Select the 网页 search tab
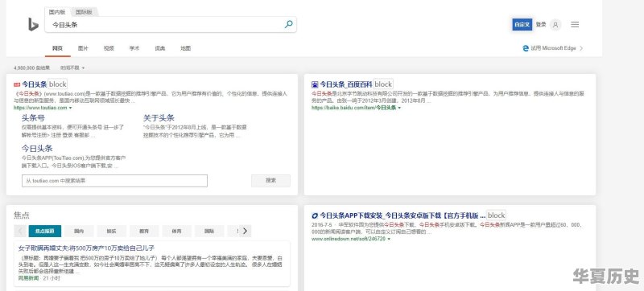Screen dimensions: 644x291 click(57, 48)
